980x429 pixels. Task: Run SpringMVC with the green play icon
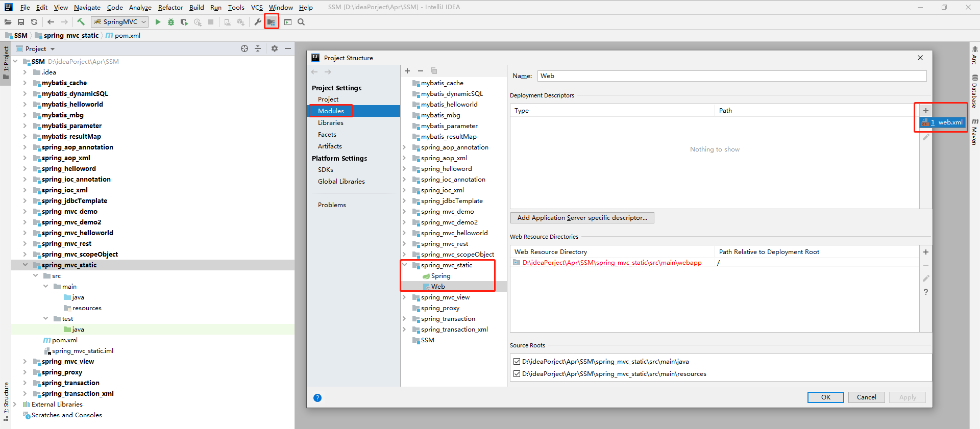(158, 22)
